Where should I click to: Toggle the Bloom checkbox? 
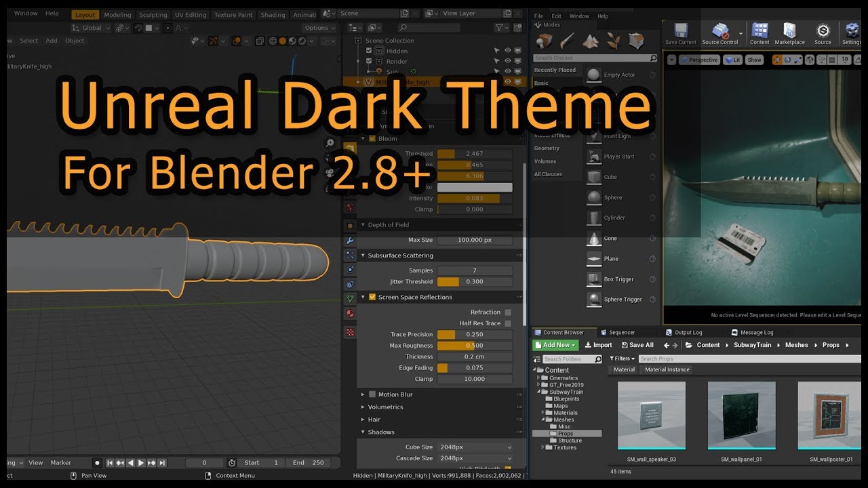click(x=372, y=138)
